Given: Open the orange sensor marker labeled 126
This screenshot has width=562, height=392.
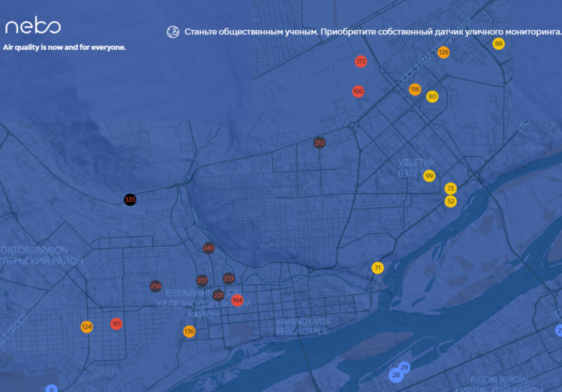Looking at the screenshot, I should [443, 52].
